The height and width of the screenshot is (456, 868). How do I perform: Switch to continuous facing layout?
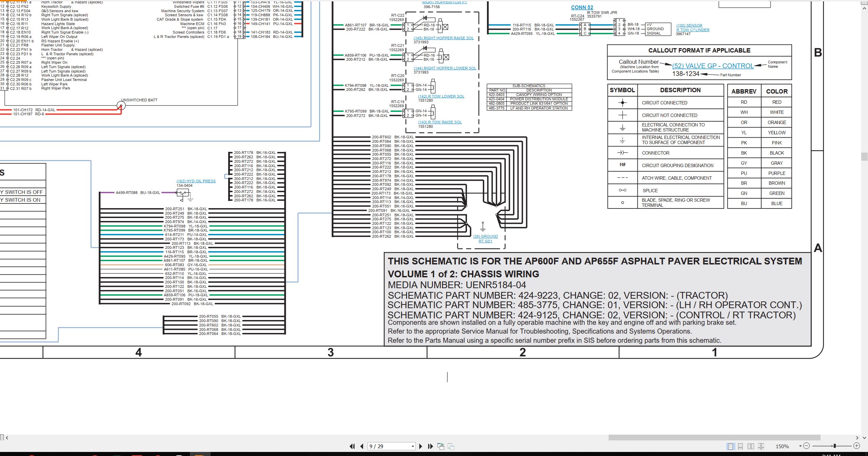(761, 447)
